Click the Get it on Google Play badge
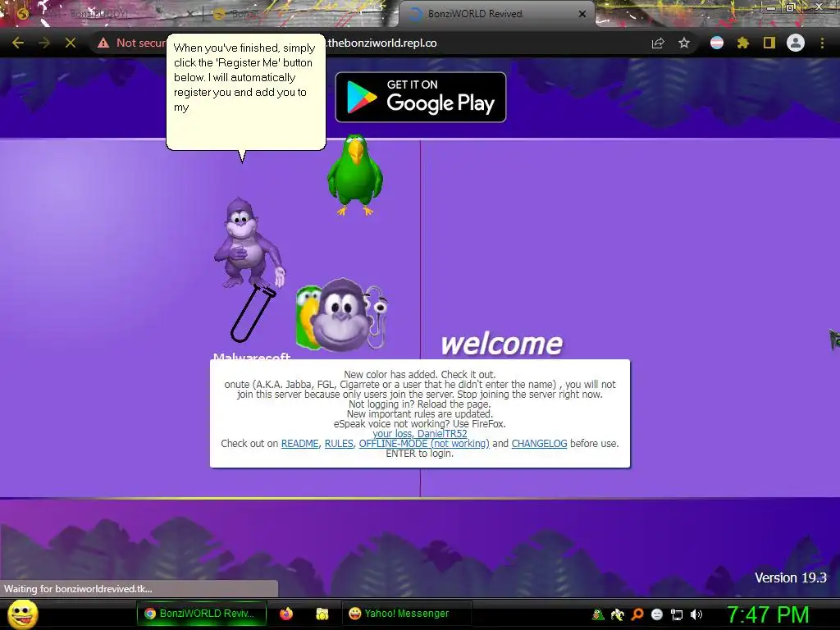Screen dimensions: 840x630 click(x=421, y=97)
